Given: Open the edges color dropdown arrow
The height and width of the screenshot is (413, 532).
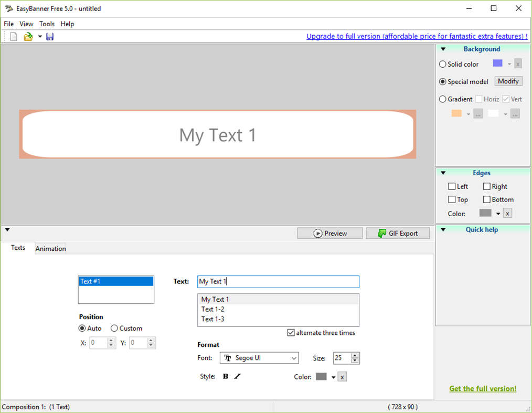Looking at the screenshot, I should pos(498,214).
